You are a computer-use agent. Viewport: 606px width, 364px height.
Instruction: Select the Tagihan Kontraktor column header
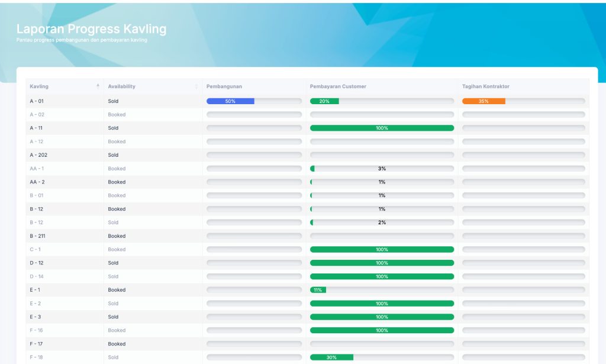486,86
